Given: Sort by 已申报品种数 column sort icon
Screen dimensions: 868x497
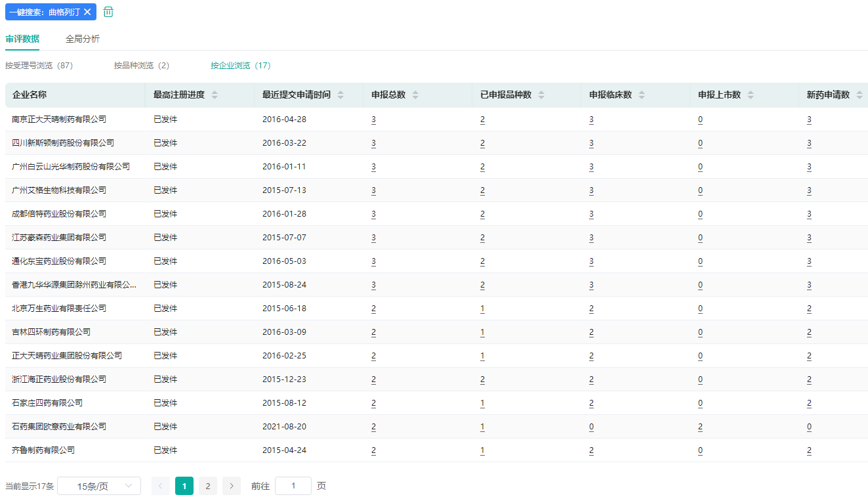Looking at the screenshot, I should click(541, 95).
